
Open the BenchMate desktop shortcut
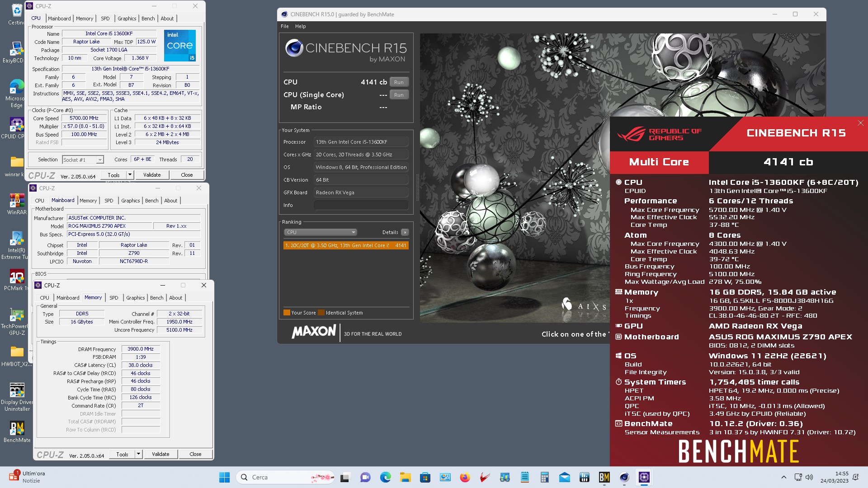tap(17, 432)
